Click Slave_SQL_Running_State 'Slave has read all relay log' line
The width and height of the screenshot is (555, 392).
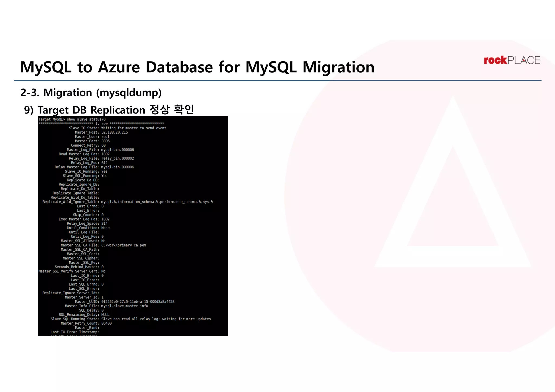pyautogui.click(x=131, y=319)
